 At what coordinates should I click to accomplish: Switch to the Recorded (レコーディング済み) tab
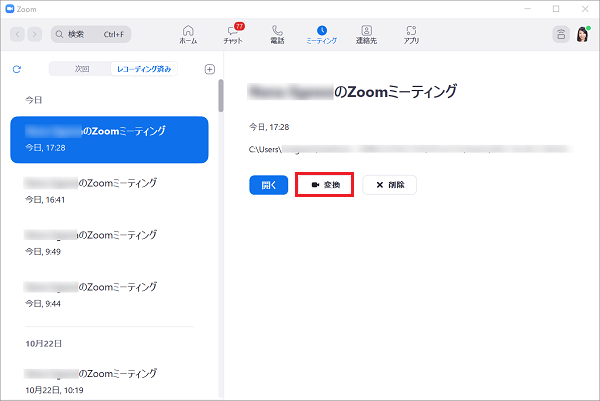(144, 69)
